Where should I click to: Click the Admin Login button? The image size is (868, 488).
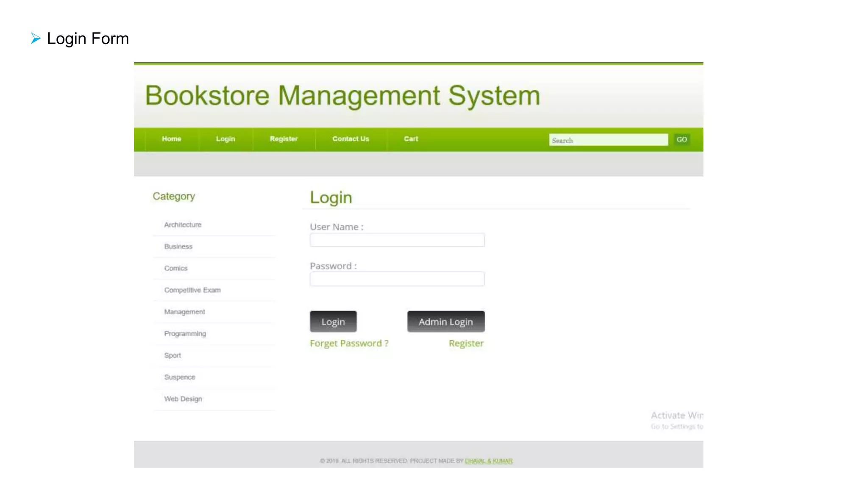click(445, 322)
